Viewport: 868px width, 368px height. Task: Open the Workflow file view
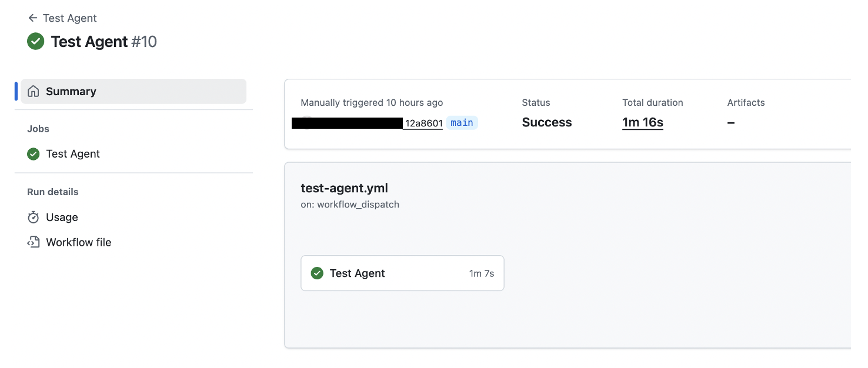point(78,242)
